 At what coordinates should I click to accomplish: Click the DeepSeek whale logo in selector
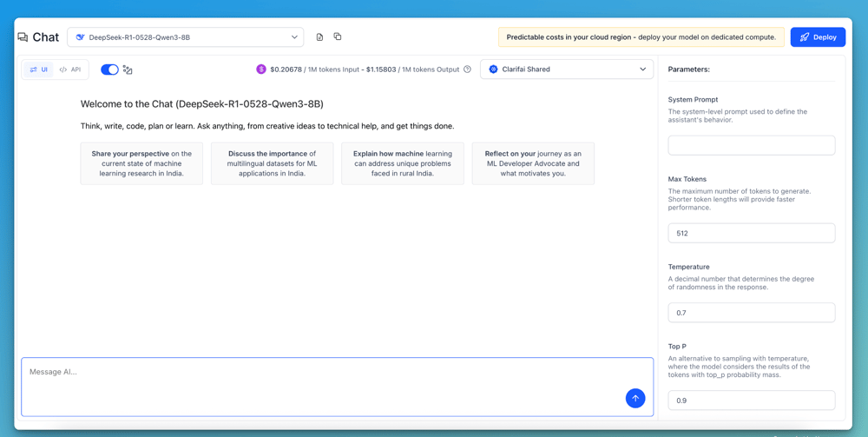point(80,37)
